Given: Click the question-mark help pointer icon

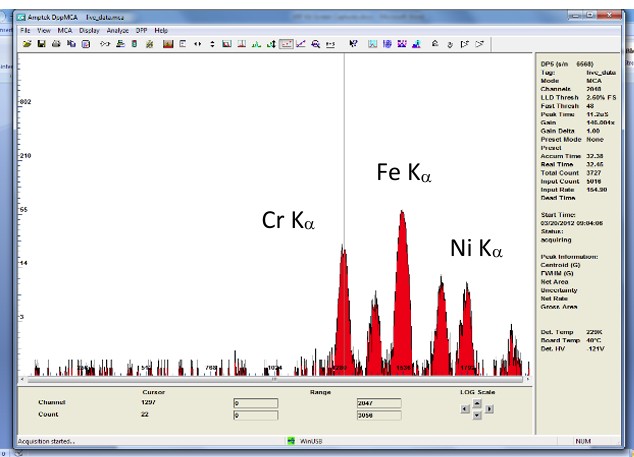Looking at the screenshot, I should [x=353, y=44].
